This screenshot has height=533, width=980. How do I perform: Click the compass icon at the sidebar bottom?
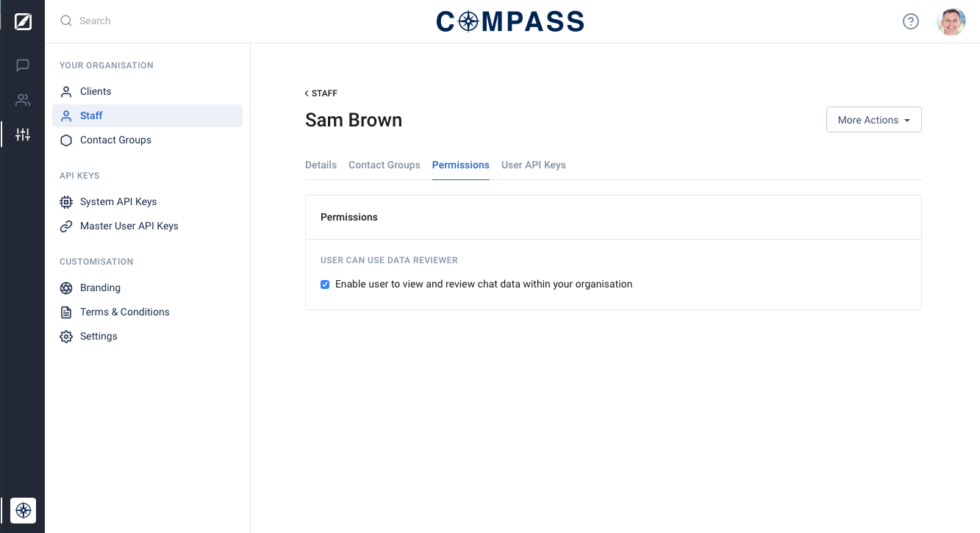(23, 510)
